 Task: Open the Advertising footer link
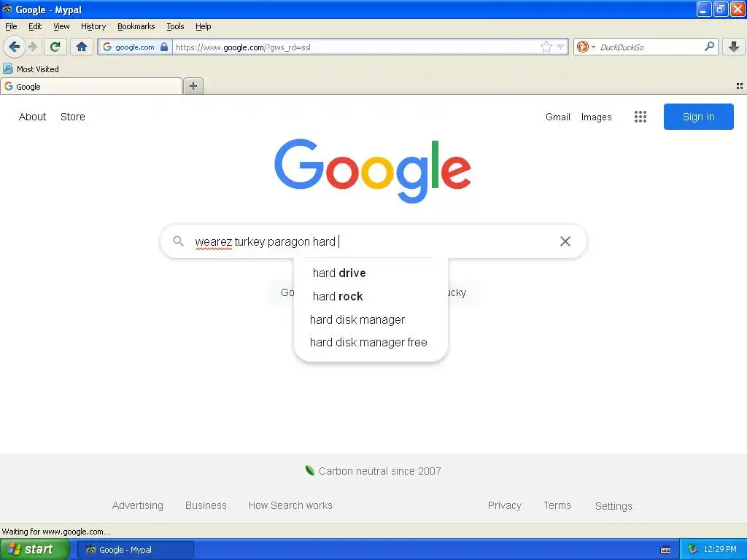tap(138, 505)
